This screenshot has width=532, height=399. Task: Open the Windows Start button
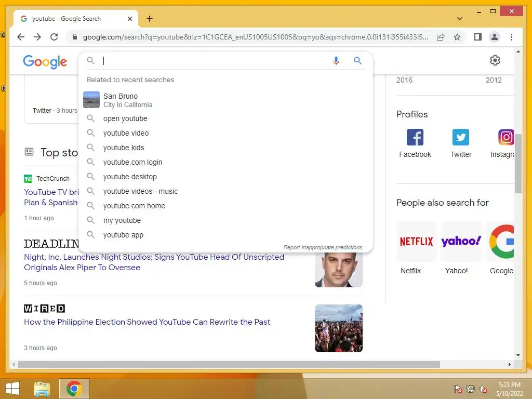click(x=12, y=389)
